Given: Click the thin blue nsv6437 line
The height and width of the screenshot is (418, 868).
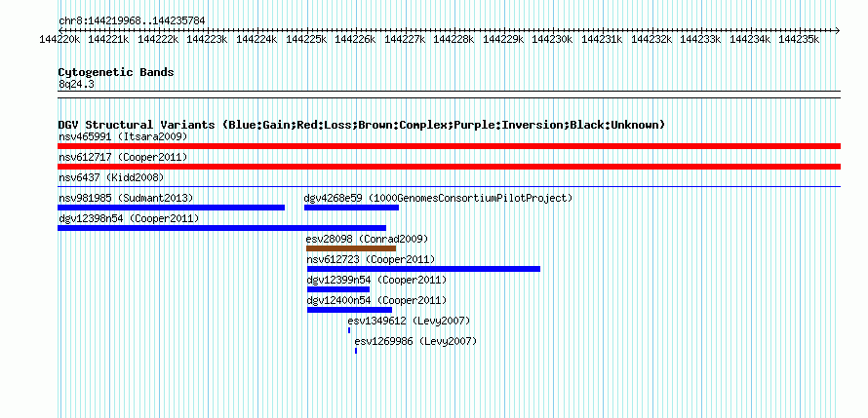Looking at the screenshot, I should pyautogui.click(x=449, y=187).
